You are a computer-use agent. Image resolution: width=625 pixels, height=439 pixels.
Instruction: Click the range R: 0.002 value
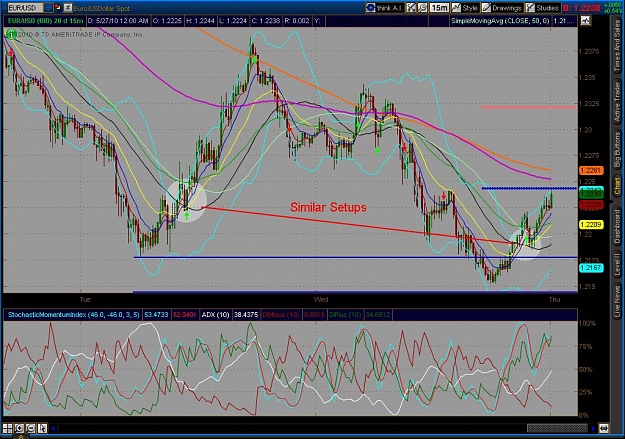[x=297, y=21]
